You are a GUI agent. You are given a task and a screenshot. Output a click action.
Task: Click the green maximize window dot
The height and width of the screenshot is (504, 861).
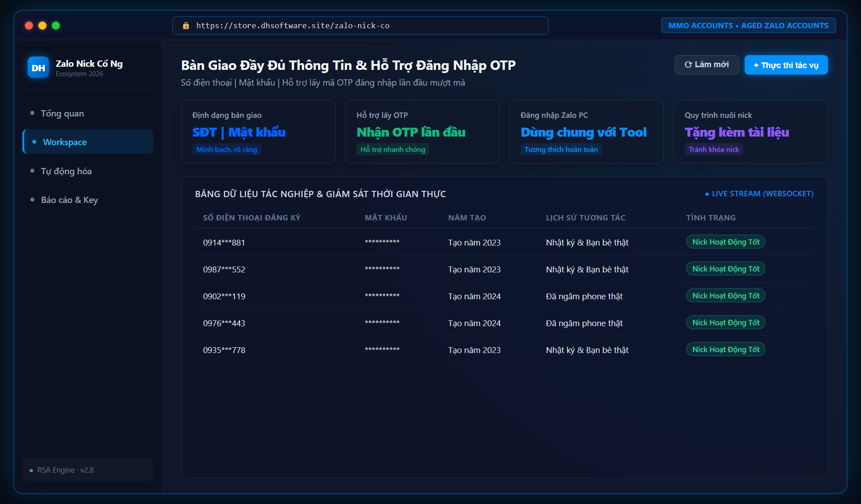pos(56,26)
